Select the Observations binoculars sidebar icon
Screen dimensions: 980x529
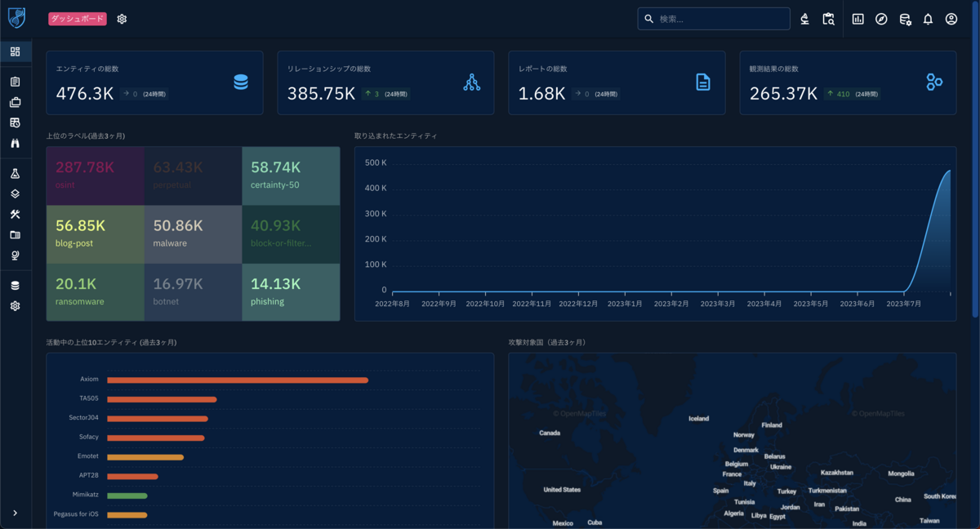pyautogui.click(x=15, y=143)
